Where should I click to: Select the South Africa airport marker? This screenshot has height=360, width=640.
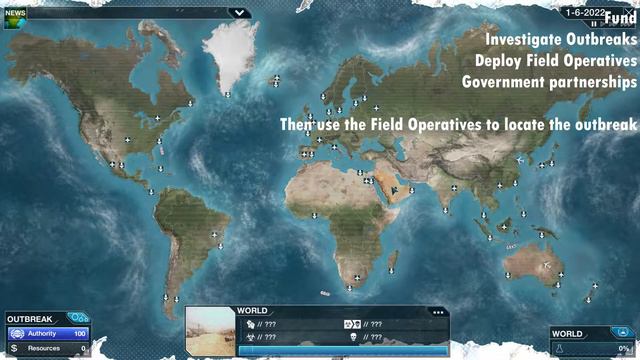(x=357, y=278)
